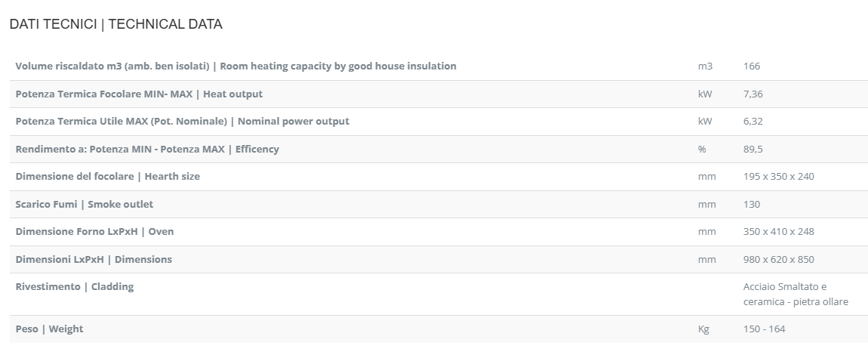Click the 130 smoke outlet value
Screen dimensions: 868x358
[752, 205]
